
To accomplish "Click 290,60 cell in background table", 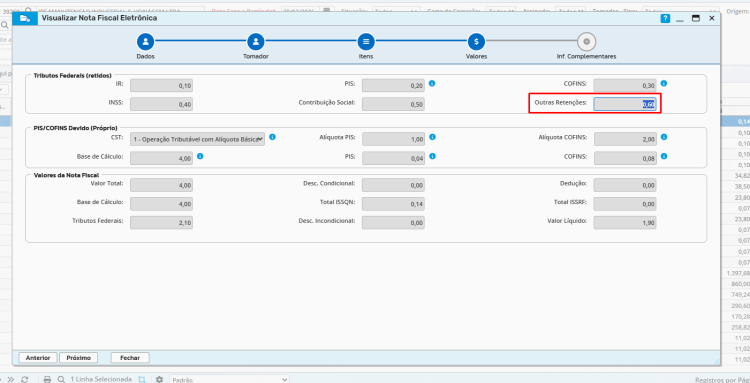I will coord(740,306).
